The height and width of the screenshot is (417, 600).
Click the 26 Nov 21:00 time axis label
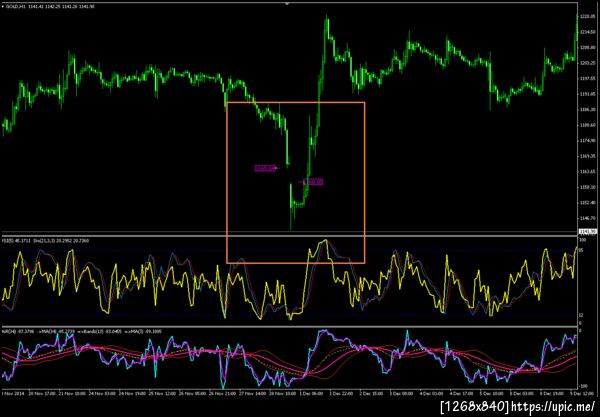(x=223, y=393)
